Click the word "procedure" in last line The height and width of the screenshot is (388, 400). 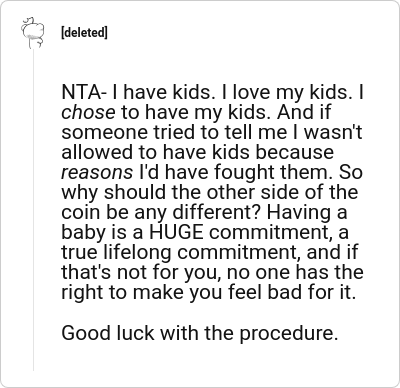pyautogui.click(x=286, y=334)
